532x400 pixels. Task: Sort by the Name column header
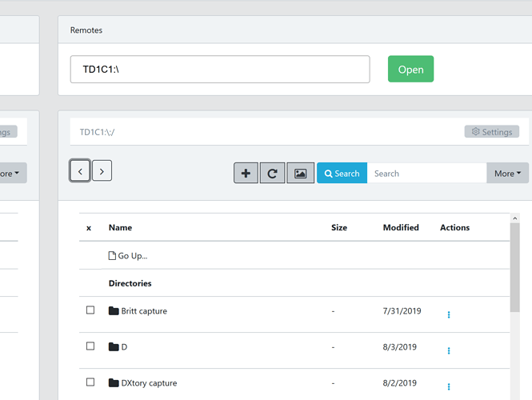120,227
